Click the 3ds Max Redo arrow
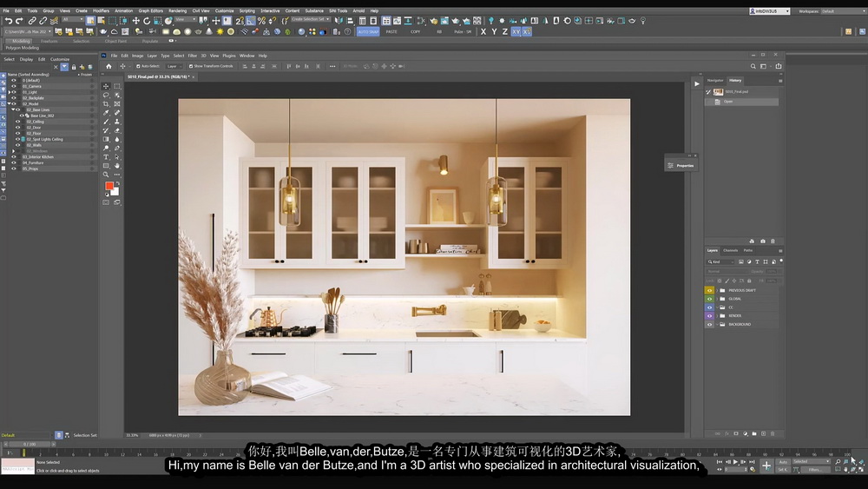Screen dimensions: 868x489 (x=19, y=21)
